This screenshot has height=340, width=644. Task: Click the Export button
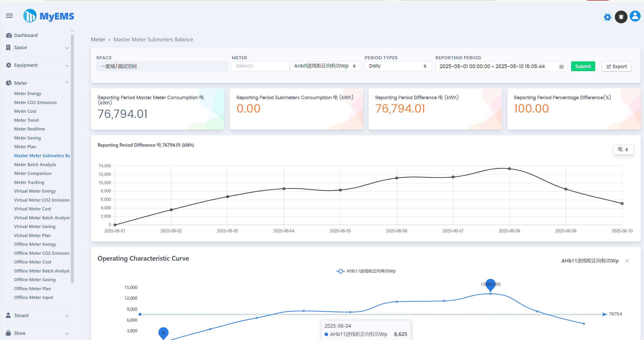[616, 67]
